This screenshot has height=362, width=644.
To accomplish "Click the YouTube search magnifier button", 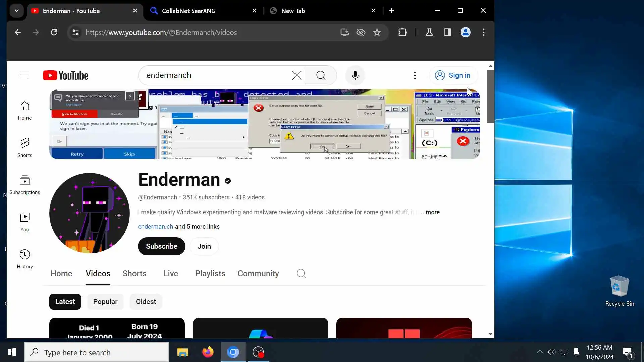I will pos(321,75).
